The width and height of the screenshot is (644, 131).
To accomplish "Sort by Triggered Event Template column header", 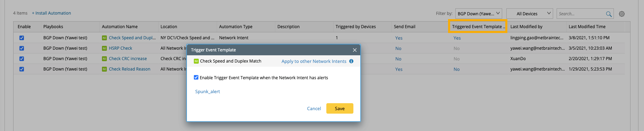I will click(478, 26).
